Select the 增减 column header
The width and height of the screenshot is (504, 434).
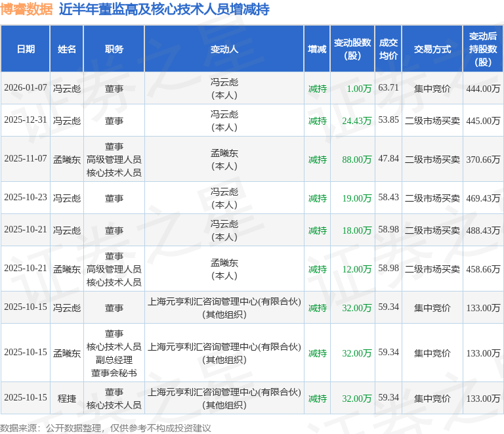317,49
